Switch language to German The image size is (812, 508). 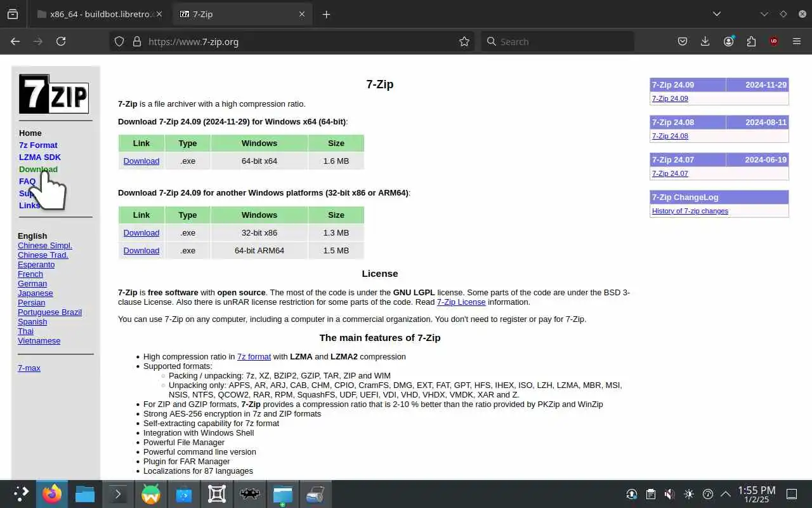(x=32, y=283)
